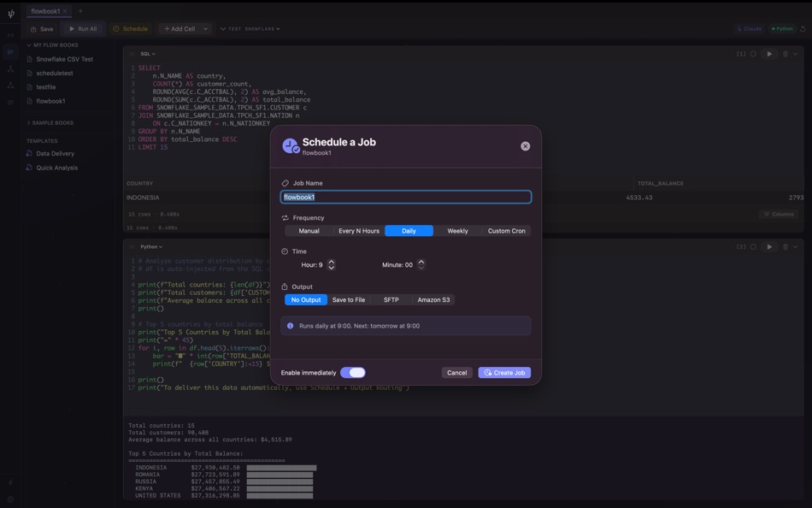Open the Schedule dialog from the toolbar
This screenshot has height=508, width=812.
click(x=131, y=28)
